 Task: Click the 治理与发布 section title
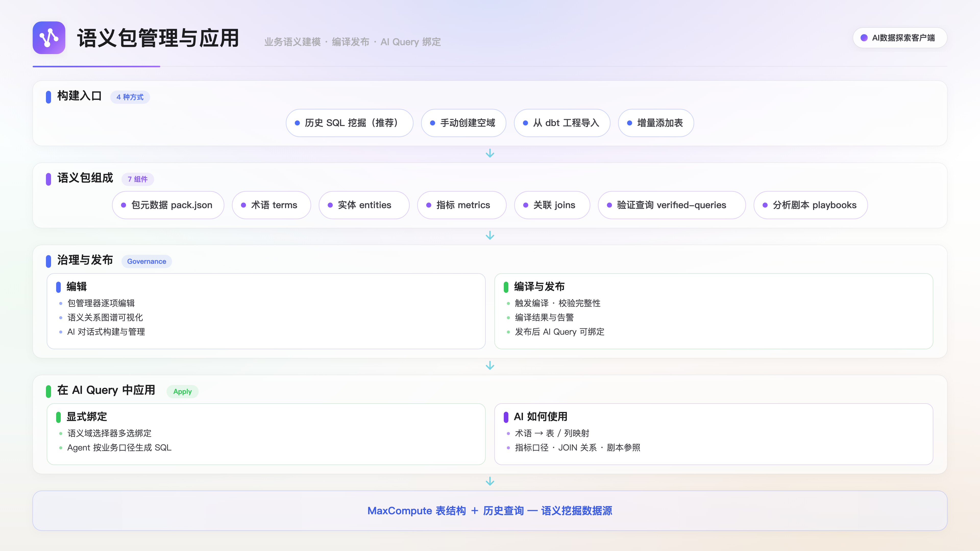(x=85, y=260)
